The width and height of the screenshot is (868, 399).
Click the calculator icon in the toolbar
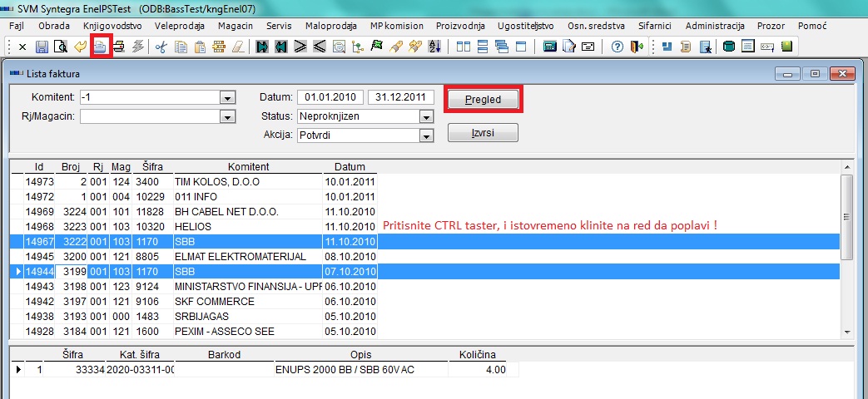(x=550, y=47)
